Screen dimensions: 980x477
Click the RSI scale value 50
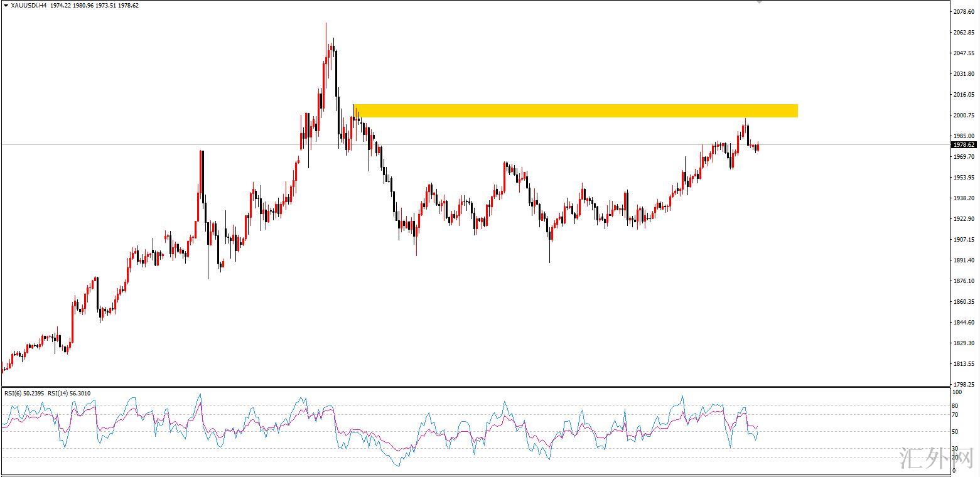[x=956, y=432]
